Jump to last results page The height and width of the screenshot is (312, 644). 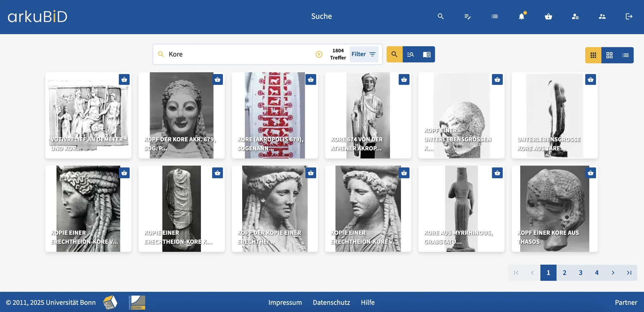point(629,273)
